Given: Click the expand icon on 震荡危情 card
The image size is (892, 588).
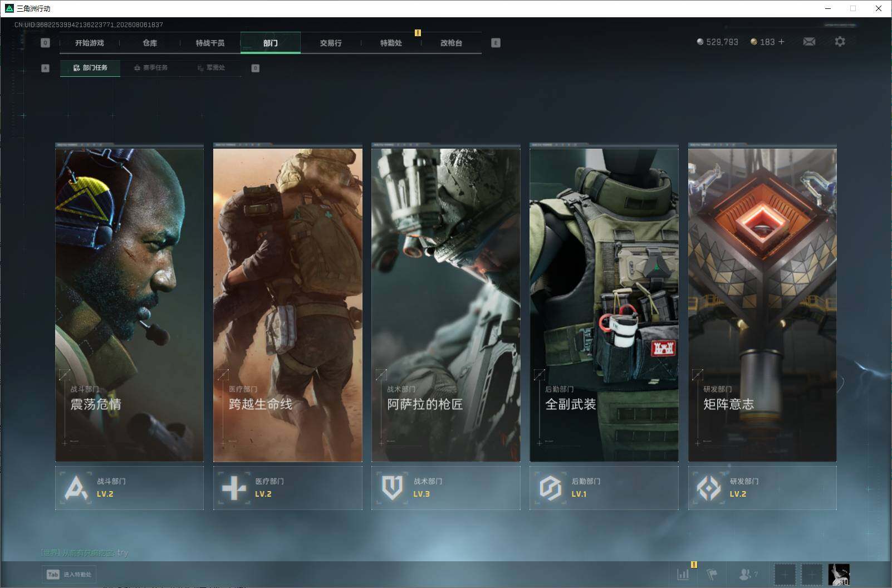Looking at the screenshot, I should point(65,375).
